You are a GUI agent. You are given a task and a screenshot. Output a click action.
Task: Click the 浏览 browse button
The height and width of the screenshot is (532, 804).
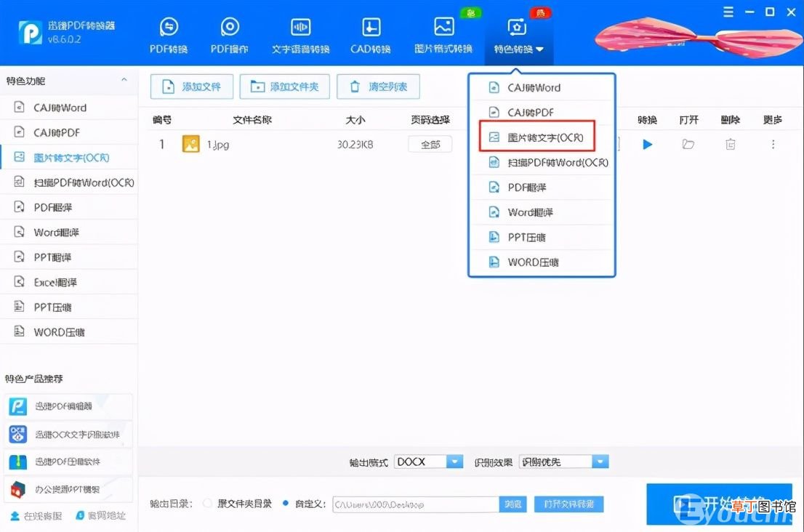tap(512, 504)
